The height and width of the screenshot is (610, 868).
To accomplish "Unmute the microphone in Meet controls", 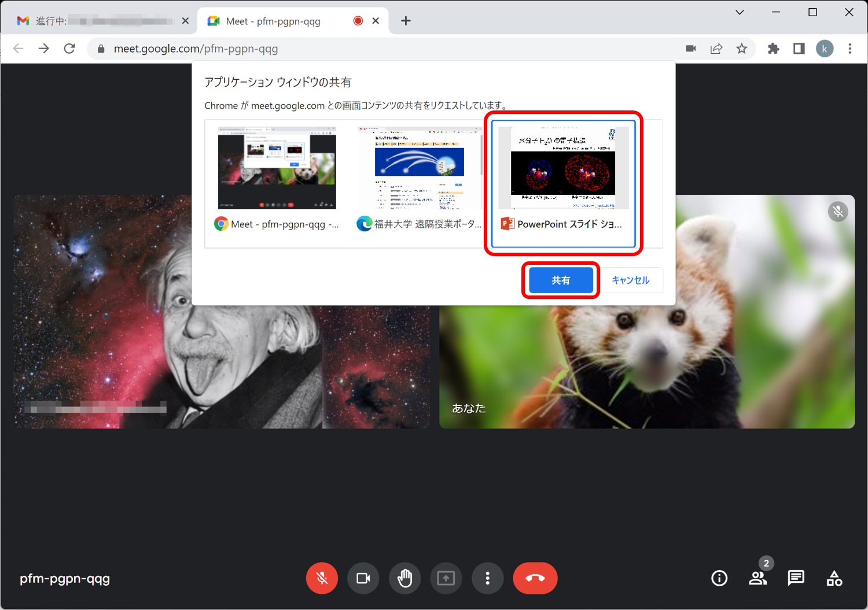I will click(322, 578).
